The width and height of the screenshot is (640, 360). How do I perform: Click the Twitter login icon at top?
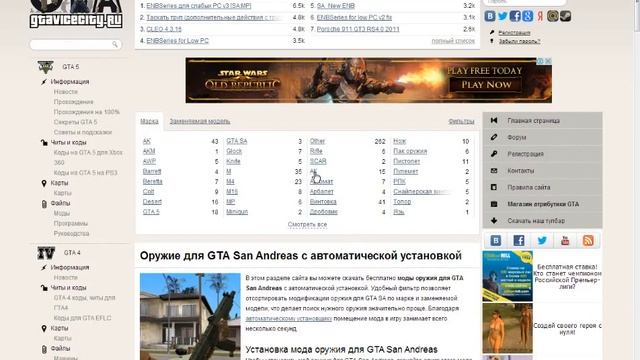[x=502, y=16]
